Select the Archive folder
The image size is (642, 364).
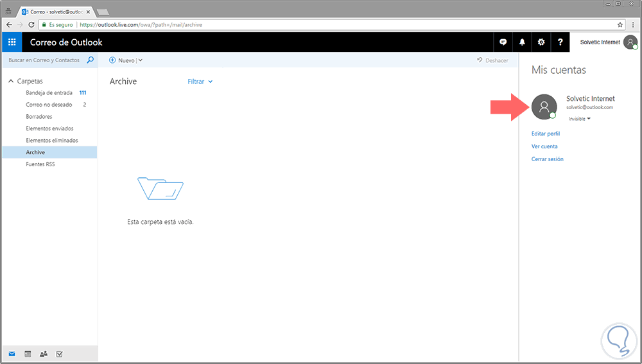[49, 152]
